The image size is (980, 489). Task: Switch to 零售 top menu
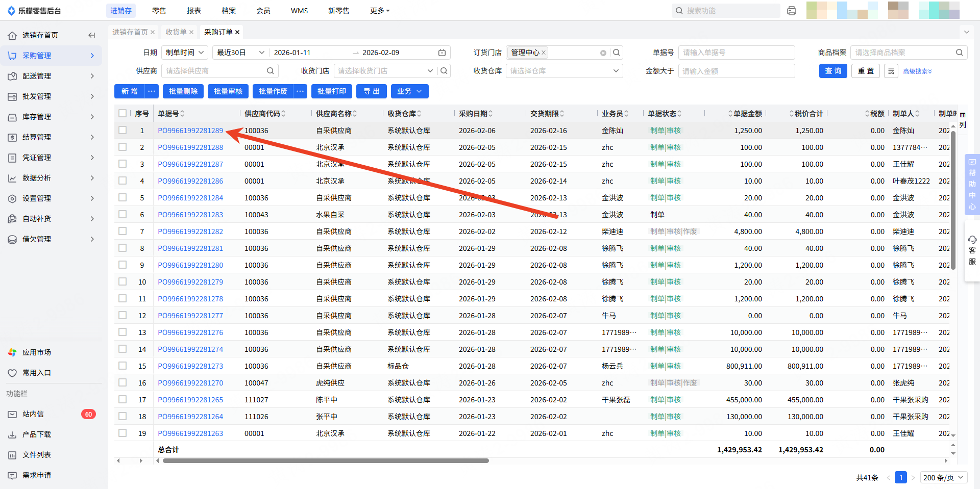(x=159, y=11)
